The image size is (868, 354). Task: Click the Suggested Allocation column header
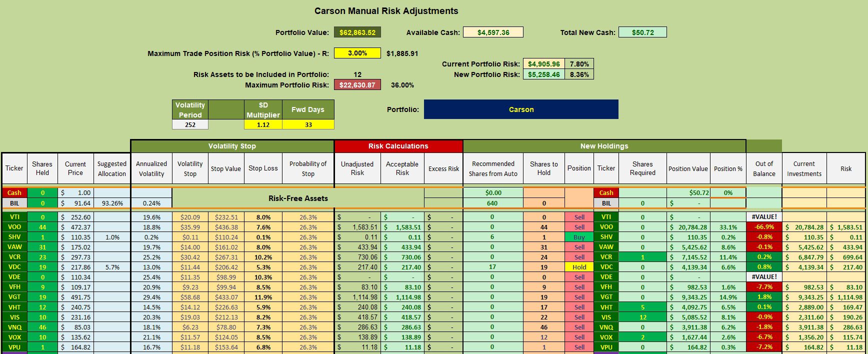point(112,168)
